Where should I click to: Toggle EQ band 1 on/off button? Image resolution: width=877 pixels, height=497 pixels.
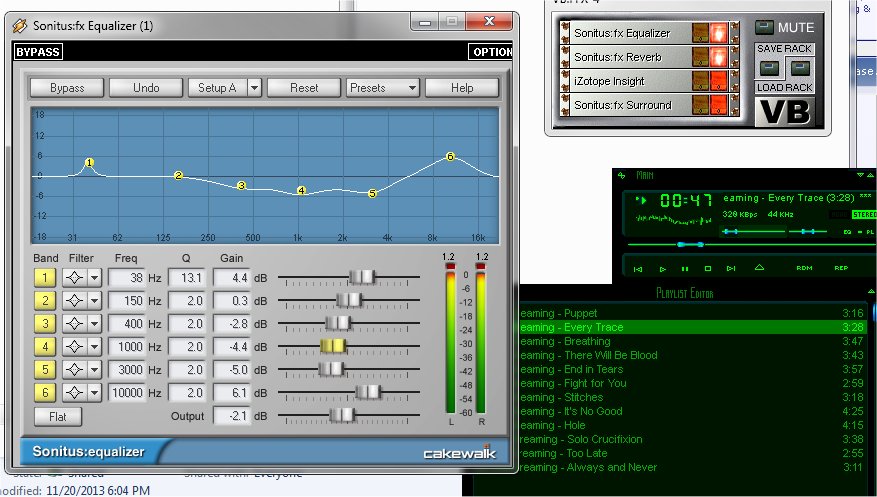tap(45, 278)
